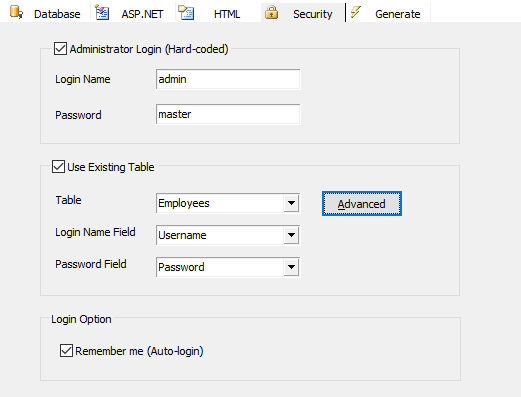The height and width of the screenshot is (397, 521).
Task: Select the Username combo box text
Action: click(182, 235)
